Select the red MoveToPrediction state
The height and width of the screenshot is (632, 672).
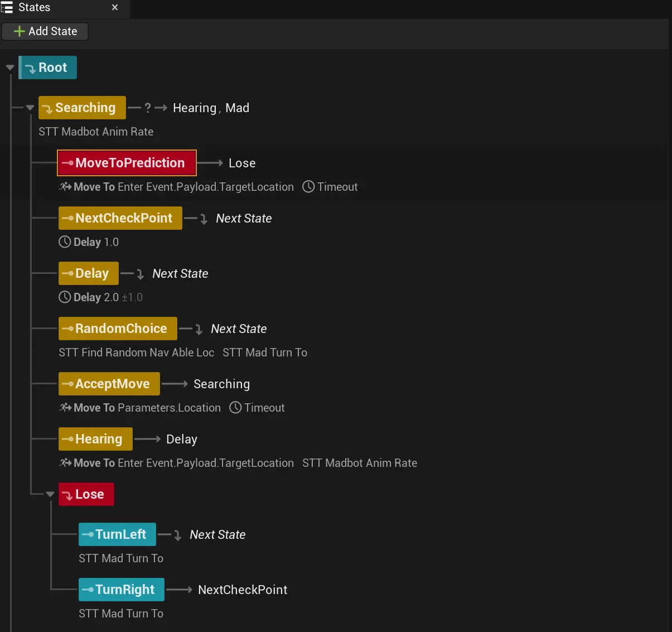click(x=127, y=163)
